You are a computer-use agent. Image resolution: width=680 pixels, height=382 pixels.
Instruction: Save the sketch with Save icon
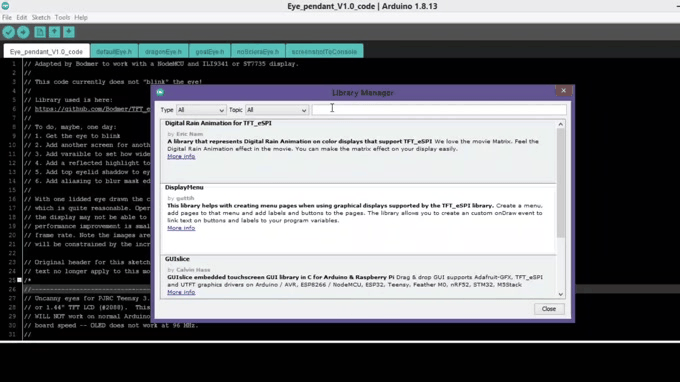click(69, 32)
